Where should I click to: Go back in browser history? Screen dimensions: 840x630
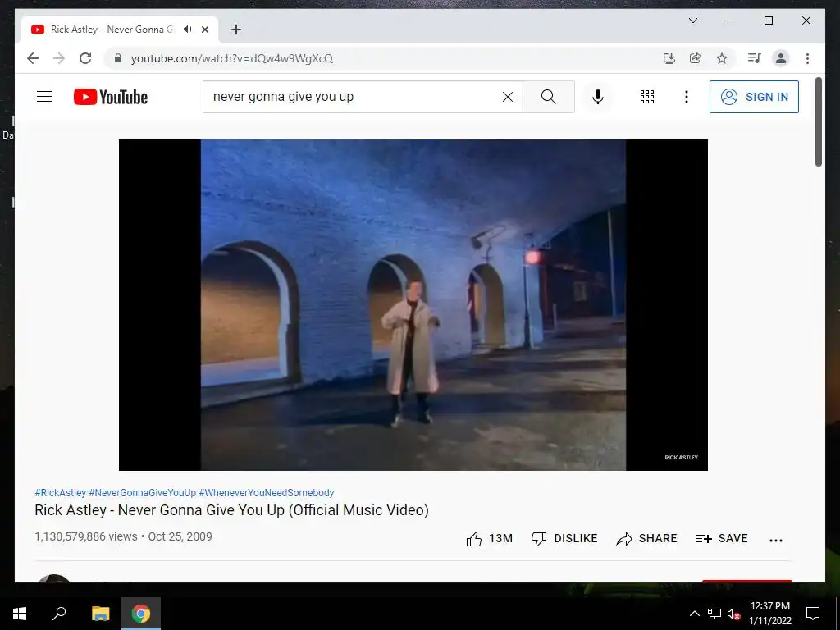[x=33, y=58]
